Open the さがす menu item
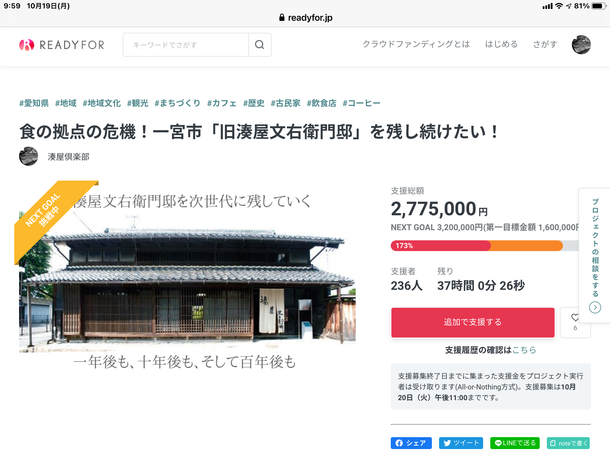The width and height of the screenshot is (610, 458). [545, 45]
